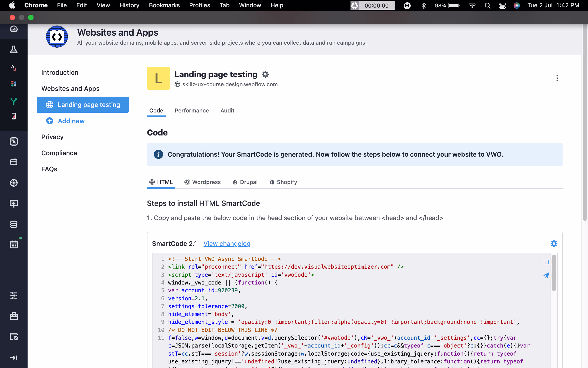Click the gear next to Landing page testing
This screenshot has height=368, width=588.
point(265,74)
